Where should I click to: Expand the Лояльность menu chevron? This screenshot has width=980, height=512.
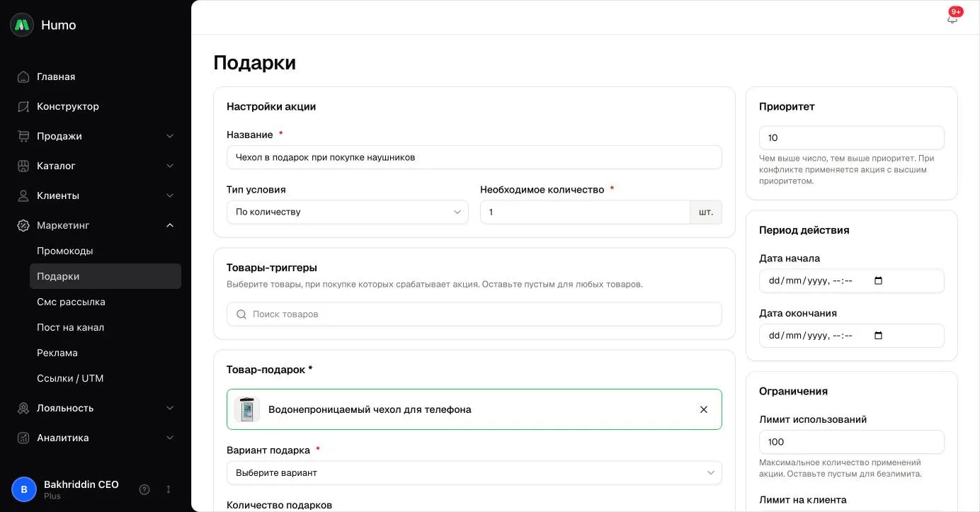(x=170, y=408)
